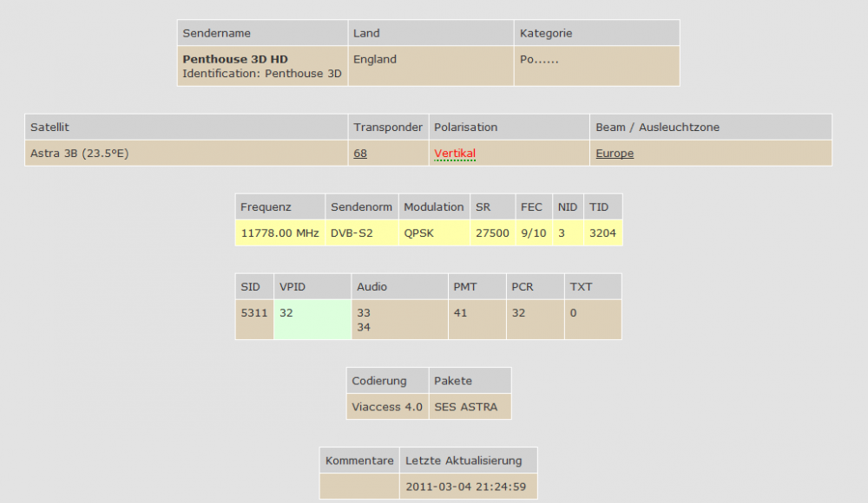The width and height of the screenshot is (868, 503).
Task: Click the 9/10 FEC value
Action: click(533, 233)
